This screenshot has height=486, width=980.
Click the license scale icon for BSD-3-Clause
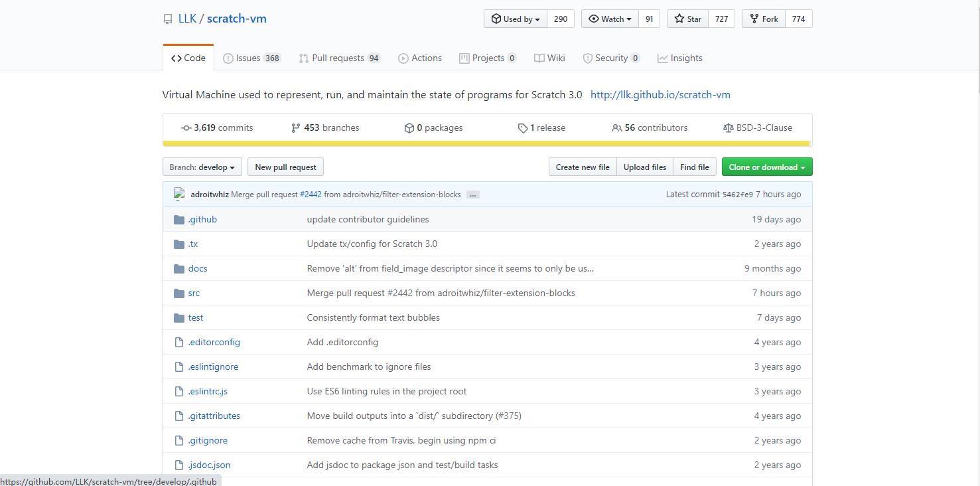(x=728, y=128)
